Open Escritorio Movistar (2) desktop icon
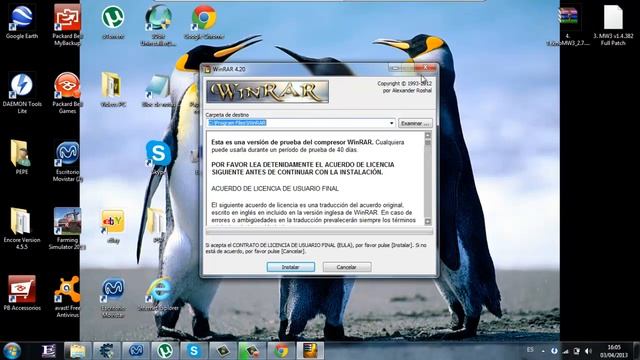Screen dimensions: 640x360 [x=67, y=162]
